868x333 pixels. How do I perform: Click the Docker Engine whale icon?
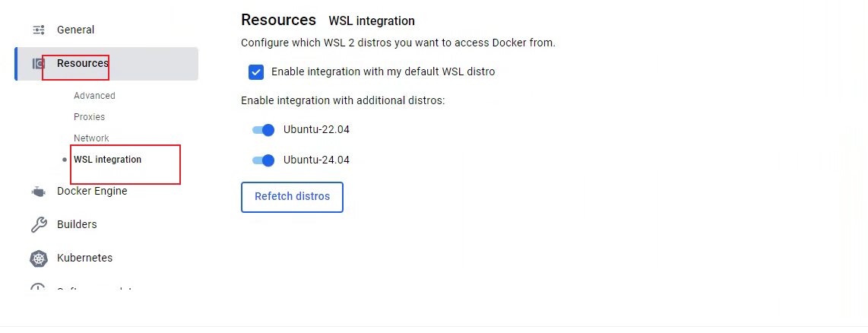coord(39,192)
